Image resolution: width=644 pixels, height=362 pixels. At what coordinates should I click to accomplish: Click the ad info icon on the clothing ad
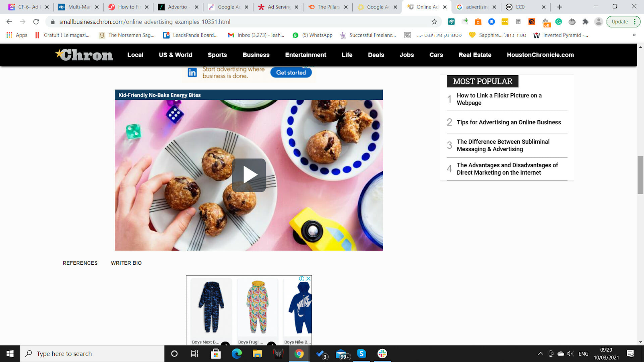point(301,279)
